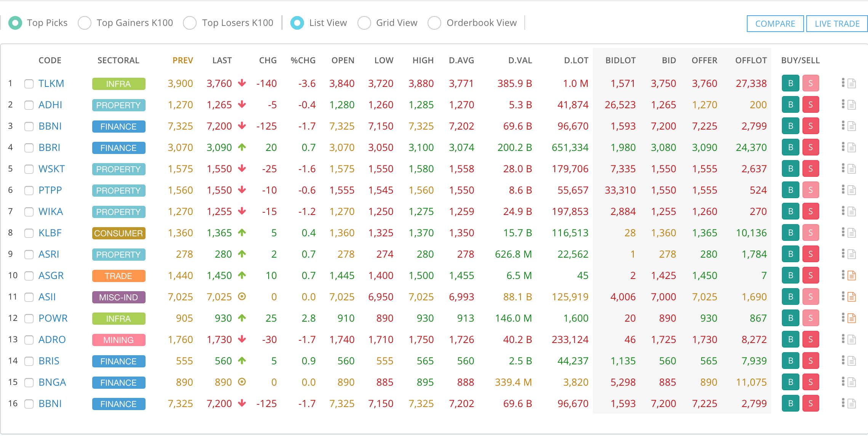The width and height of the screenshot is (868, 436).
Task: Switch to Orderbook View
Action: click(x=434, y=23)
